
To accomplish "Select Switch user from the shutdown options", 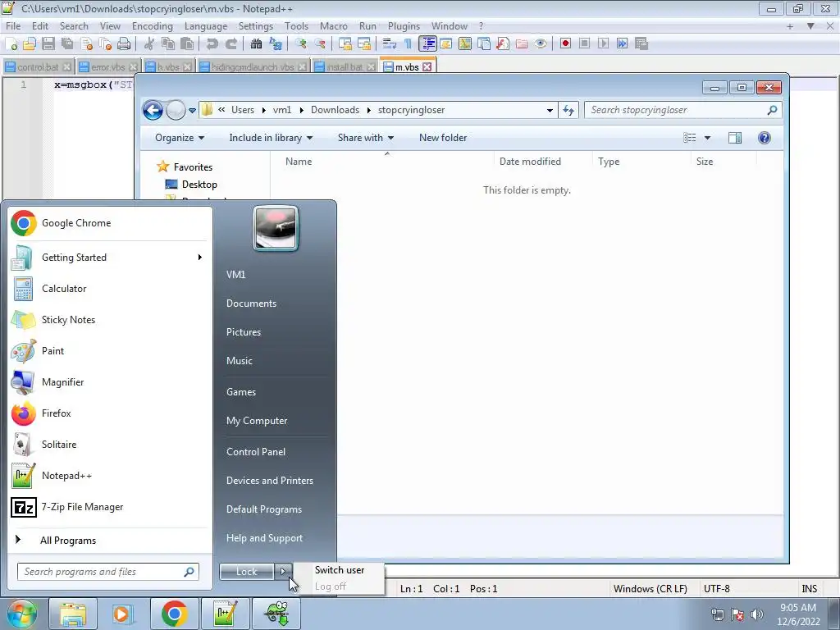I will pyautogui.click(x=340, y=570).
